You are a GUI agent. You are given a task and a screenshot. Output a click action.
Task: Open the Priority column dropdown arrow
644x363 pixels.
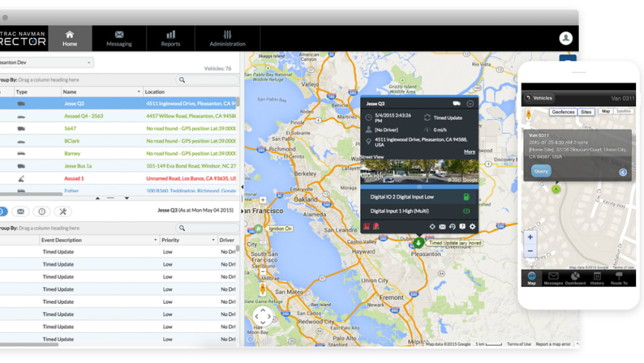coord(214,240)
